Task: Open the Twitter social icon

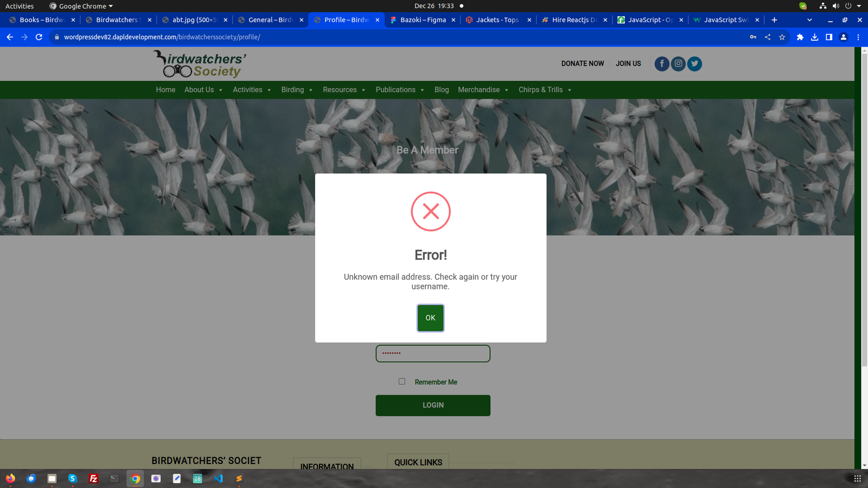Action: tap(694, 64)
